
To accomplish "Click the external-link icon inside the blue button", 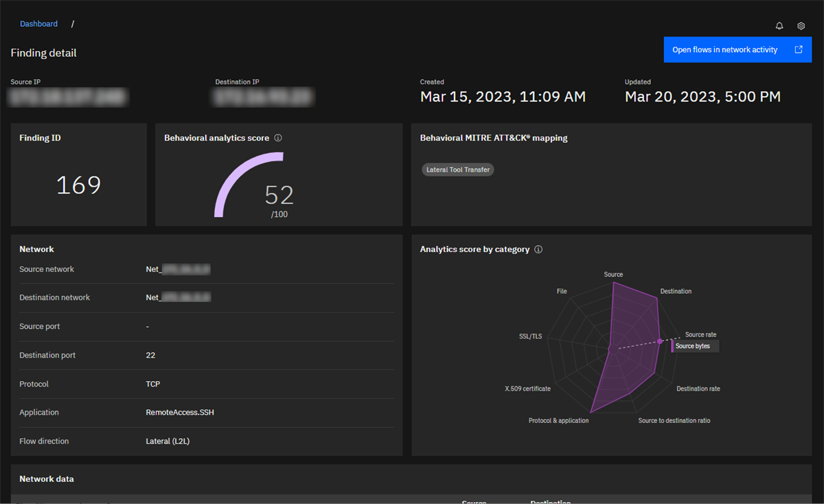I will (798, 49).
